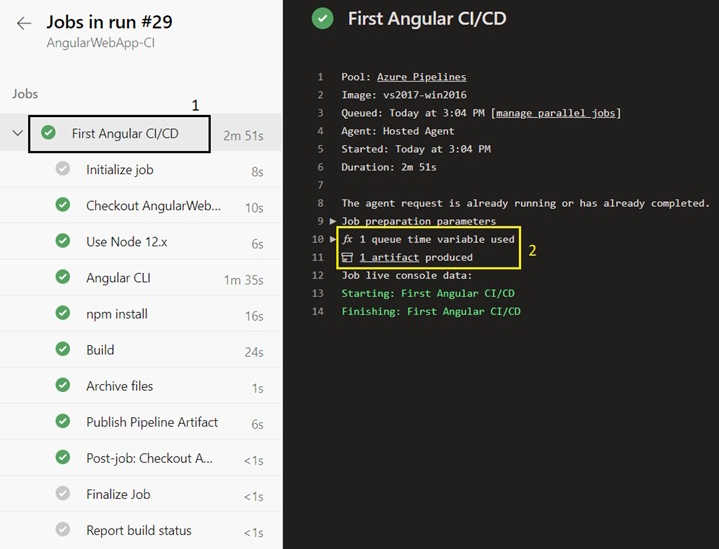The height and width of the screenshot is (549, 719).
Task: Click the gray status icon for Initialize job
Action: [x=63, y=168]
